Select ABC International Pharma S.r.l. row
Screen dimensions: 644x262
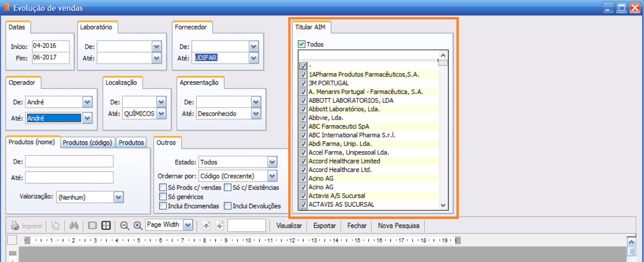click(x=368, y=135)
